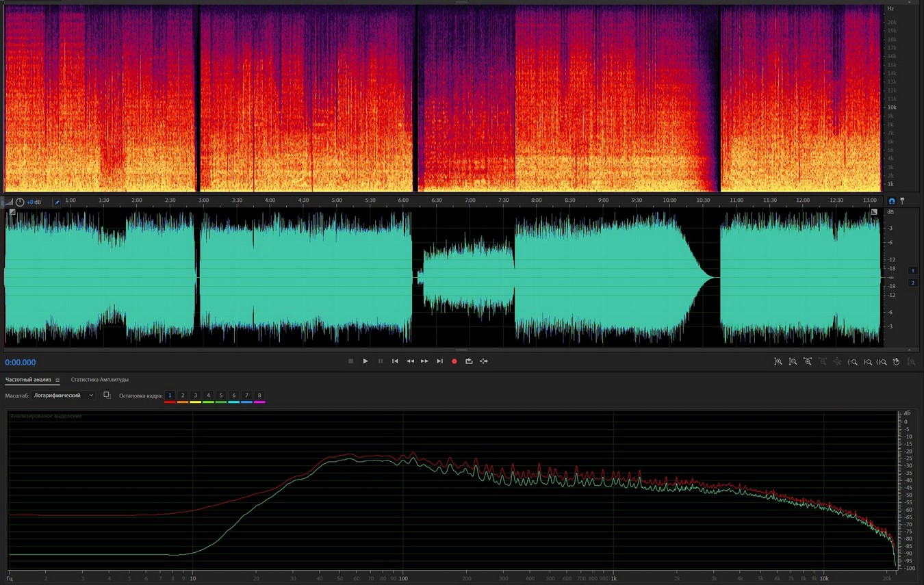Select the Частотный анализ tab

pyautogui.click(x=28, y=380)
